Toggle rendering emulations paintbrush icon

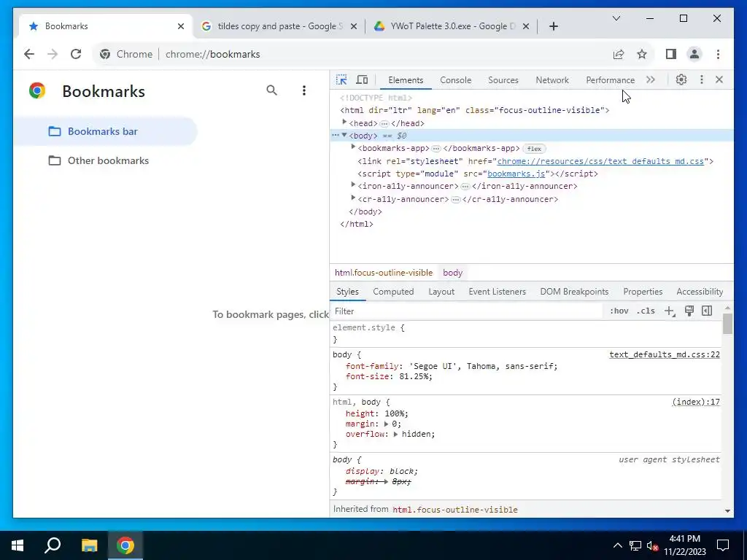pyautogui.click(x=689, y=311)
